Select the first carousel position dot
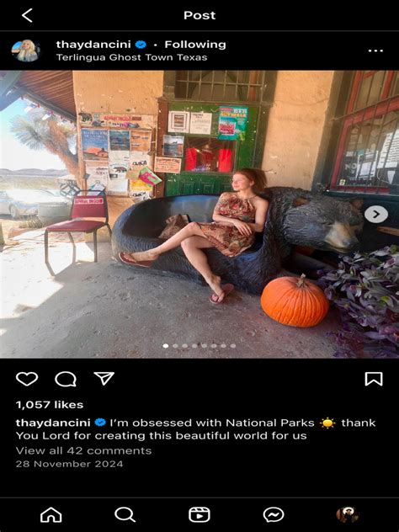 pos(166,346)
